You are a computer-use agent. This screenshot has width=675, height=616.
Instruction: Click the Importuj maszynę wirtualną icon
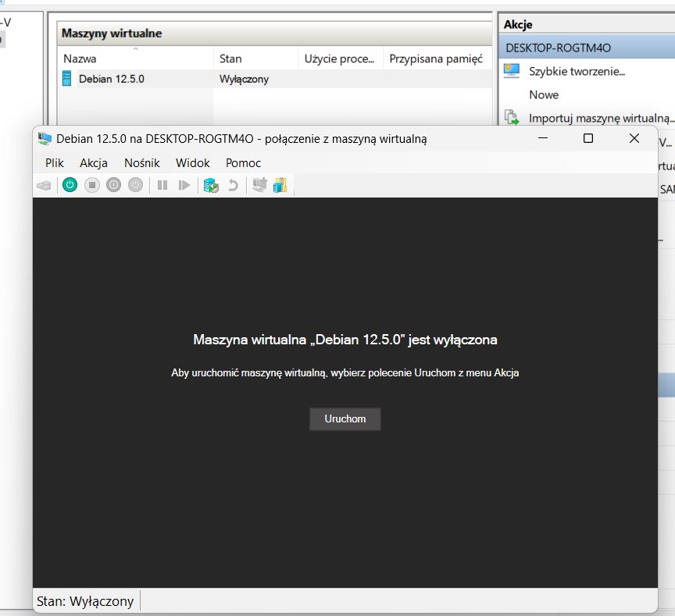pos(512,117)
